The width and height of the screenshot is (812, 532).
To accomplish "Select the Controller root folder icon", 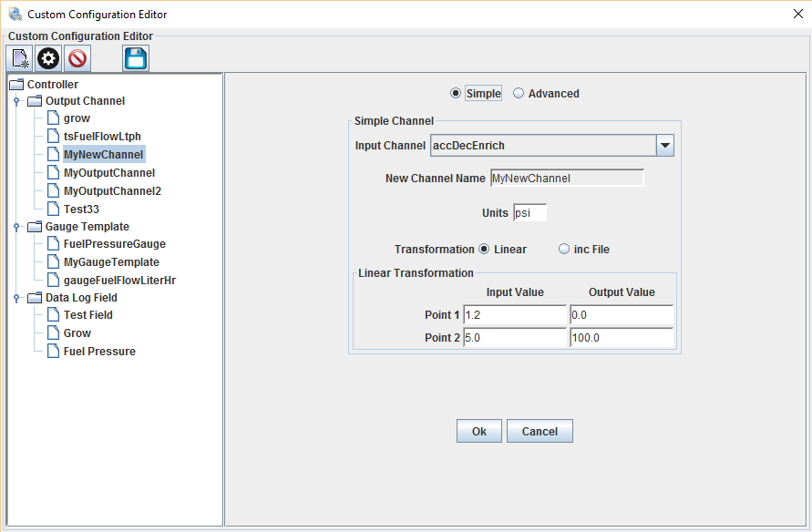I will coord(16,85).
